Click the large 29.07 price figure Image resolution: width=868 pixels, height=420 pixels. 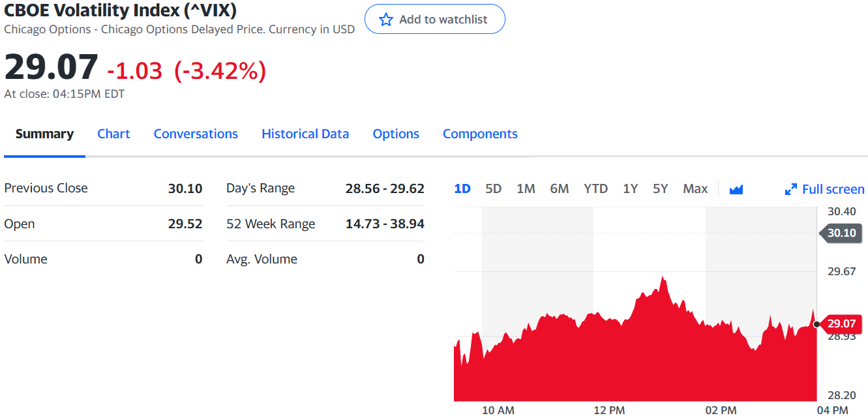coord(51,67)
